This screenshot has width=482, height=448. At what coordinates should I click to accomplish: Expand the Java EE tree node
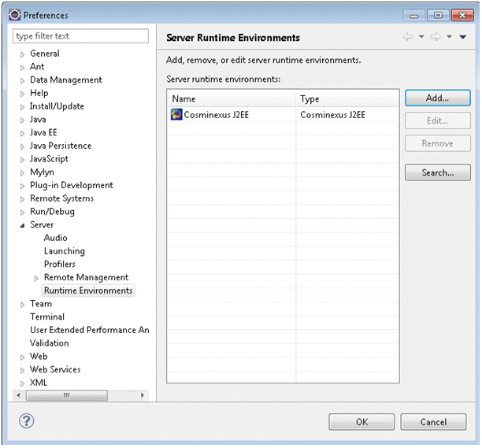pyautogui.click(x=22, y=133)
